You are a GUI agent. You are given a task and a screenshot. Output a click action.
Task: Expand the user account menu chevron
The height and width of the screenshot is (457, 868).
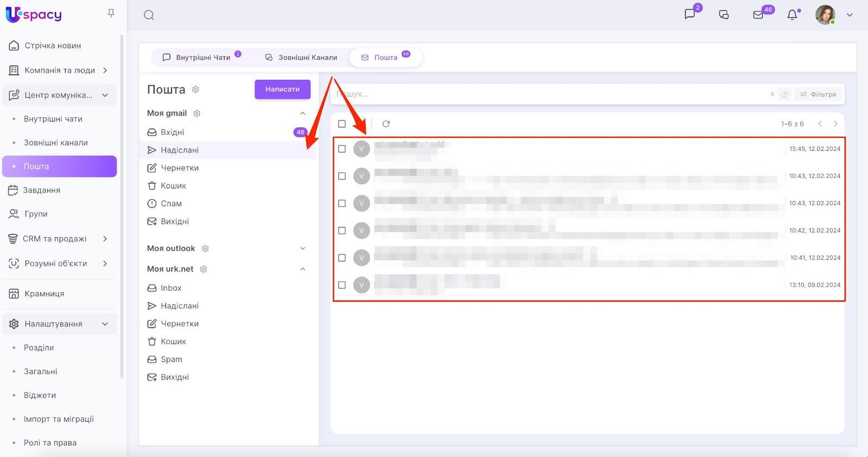[x=850, y=15]
